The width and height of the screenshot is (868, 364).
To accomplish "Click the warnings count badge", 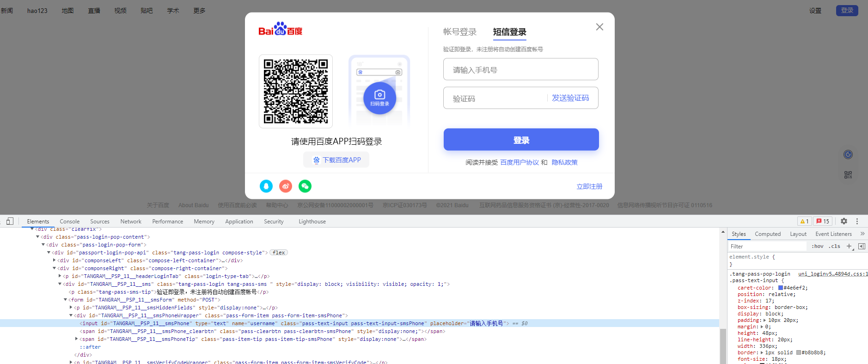I will [804, 221].
